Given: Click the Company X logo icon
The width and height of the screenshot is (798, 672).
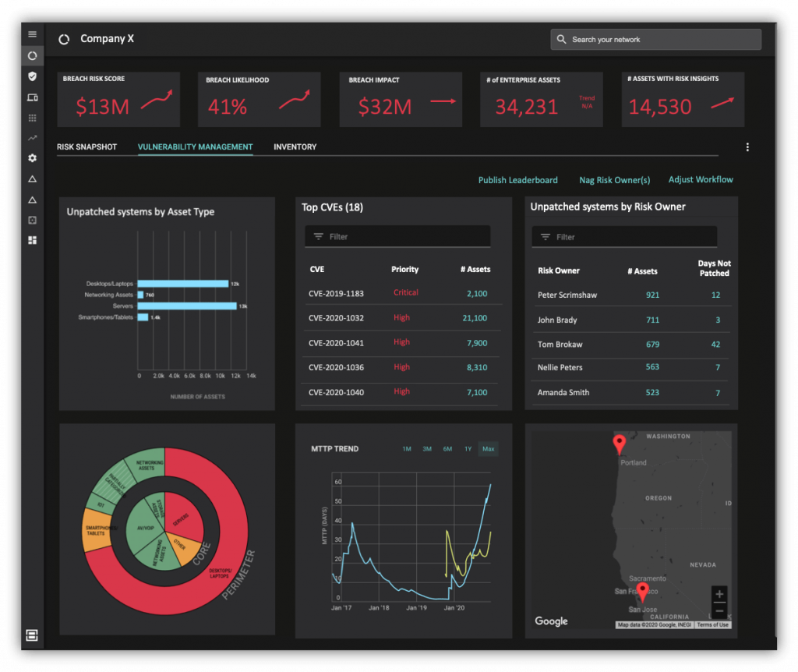Looking at the screenshot, I should pyautogui.click(x=64, y=39).
